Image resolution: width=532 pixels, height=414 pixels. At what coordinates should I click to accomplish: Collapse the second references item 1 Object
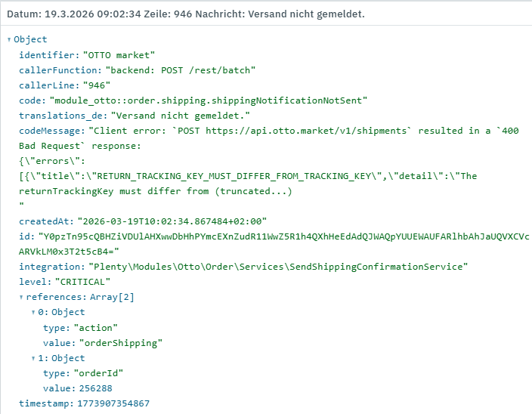(x=33, y=358)
